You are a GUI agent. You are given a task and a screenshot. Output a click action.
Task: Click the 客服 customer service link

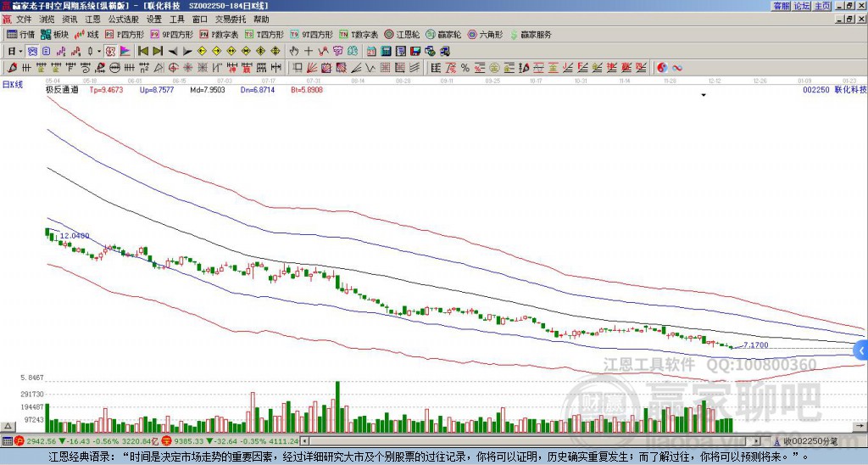[x=781, y=6]
